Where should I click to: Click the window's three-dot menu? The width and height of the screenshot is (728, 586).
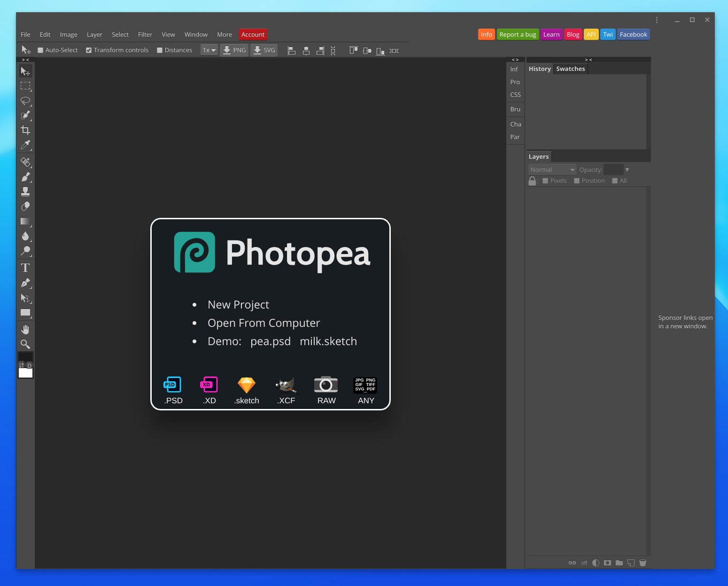pyautogui.click(x=657, y=20)
